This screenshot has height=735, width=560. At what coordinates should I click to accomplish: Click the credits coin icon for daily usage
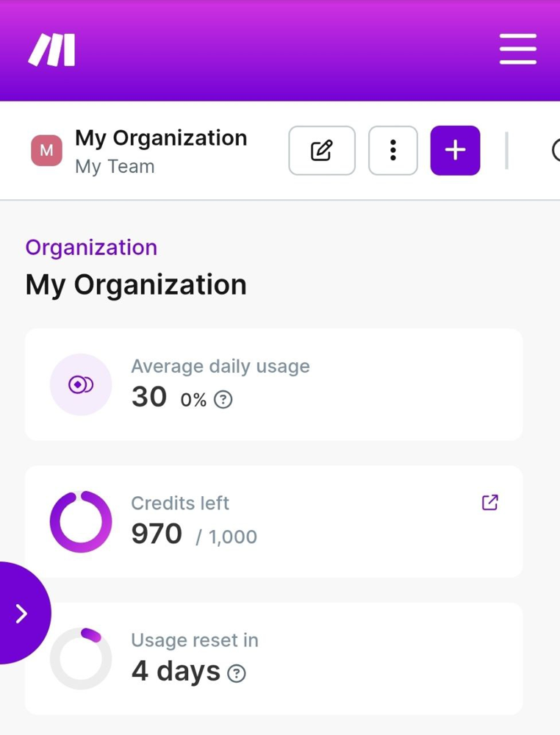[81, 384]
